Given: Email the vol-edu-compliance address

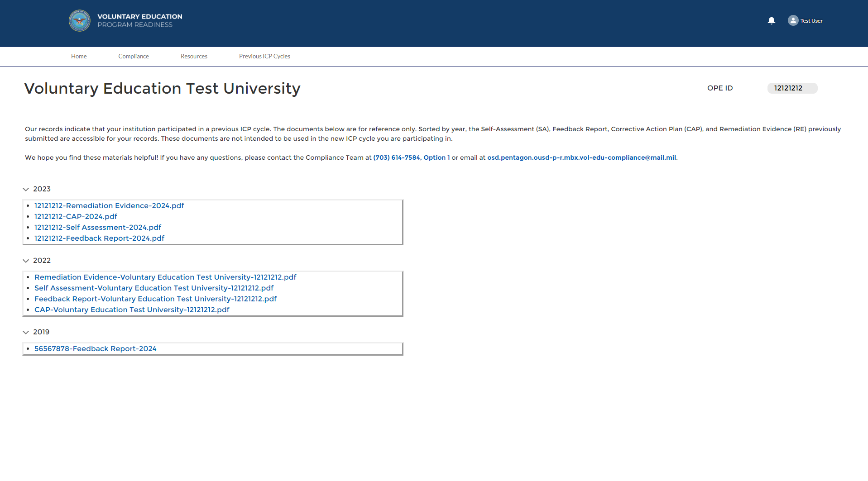Looking at the screenshot, I should click(x=581, y=158).
